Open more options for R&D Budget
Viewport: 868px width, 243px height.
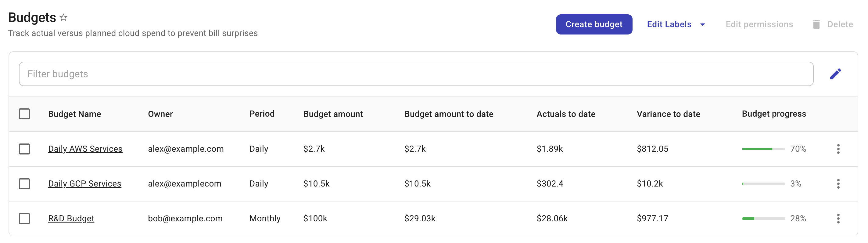pos(838,218)
